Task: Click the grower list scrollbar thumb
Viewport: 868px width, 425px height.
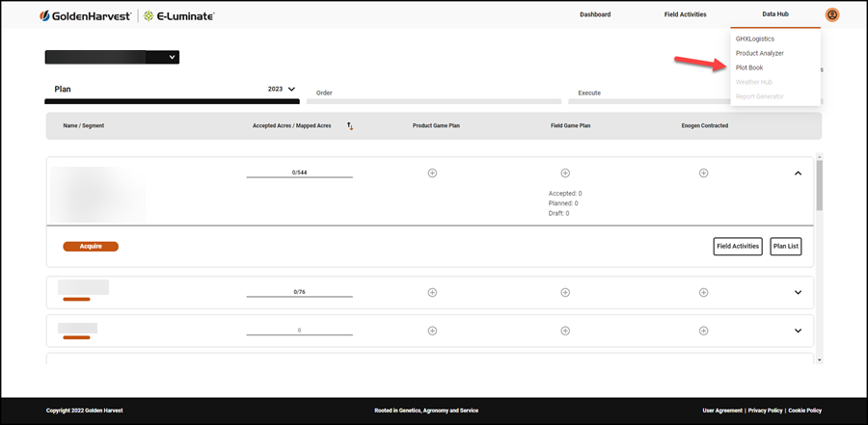Action: (819, 185)
